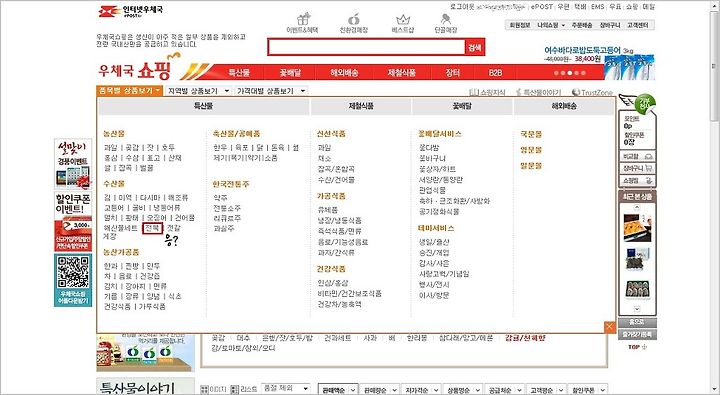The image size is (720, 395).
Task: Select 해외배송 in red navigation bar
Action: click(344, 73)
